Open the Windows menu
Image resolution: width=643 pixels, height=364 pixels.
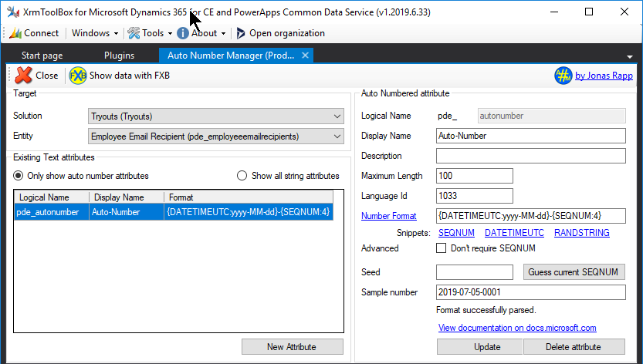point(95,33)
